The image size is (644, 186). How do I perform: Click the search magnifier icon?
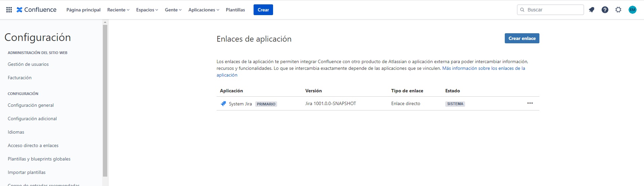click(522, 10)
